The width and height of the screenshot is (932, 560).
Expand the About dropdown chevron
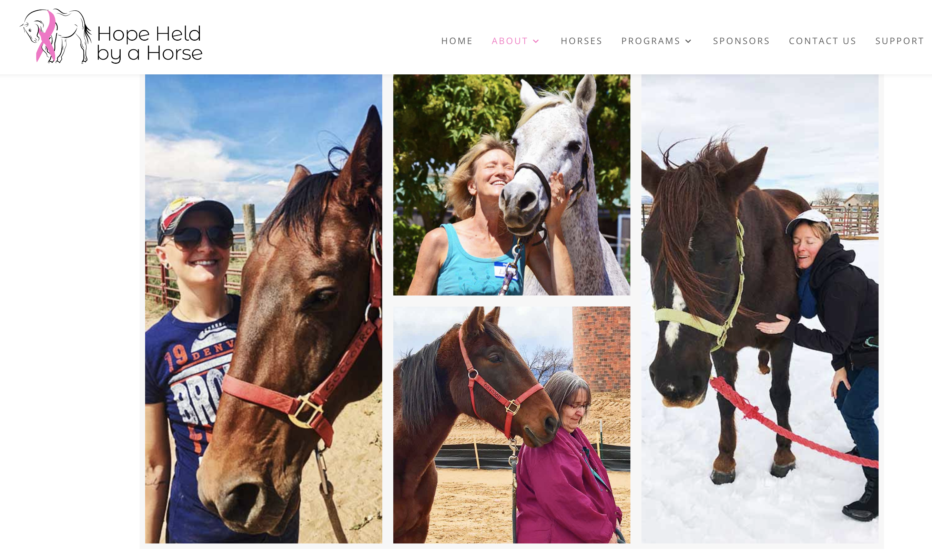click(536, 41)
